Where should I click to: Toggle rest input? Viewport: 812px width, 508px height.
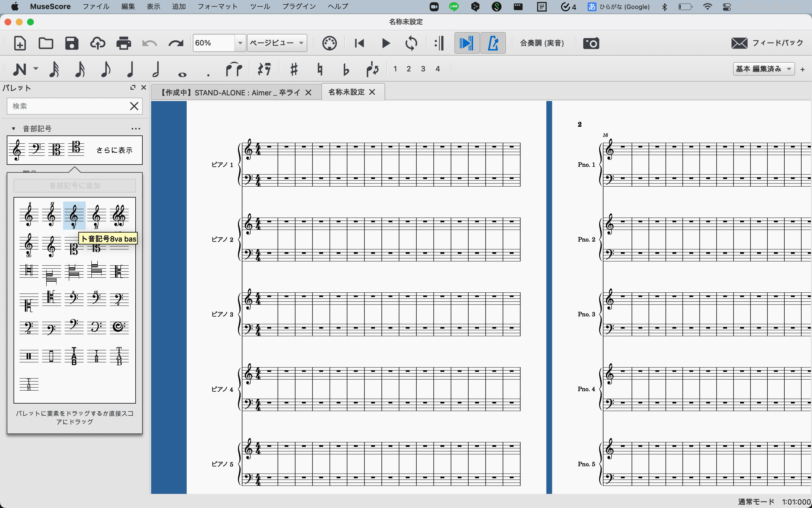264,69
